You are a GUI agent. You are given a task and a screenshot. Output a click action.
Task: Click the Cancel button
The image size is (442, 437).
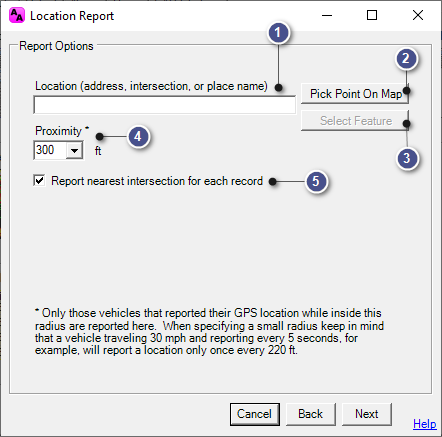(255, 414)
